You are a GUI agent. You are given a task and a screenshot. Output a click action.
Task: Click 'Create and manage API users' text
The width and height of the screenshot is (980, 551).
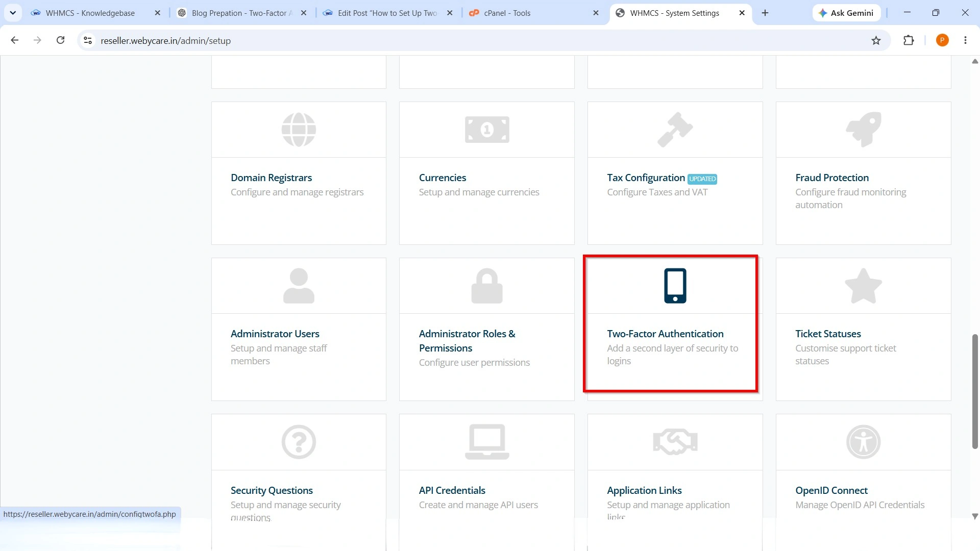(478, 505)
